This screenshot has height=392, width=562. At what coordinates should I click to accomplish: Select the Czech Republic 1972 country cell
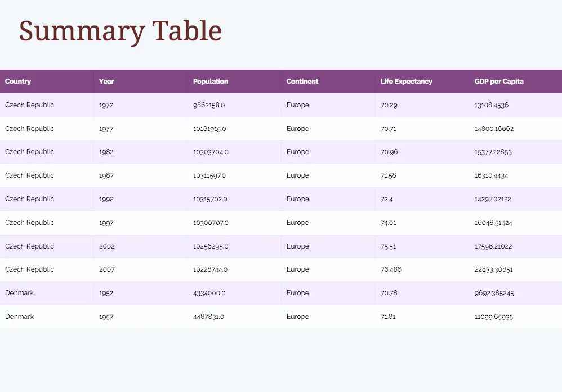coord(30,105)
